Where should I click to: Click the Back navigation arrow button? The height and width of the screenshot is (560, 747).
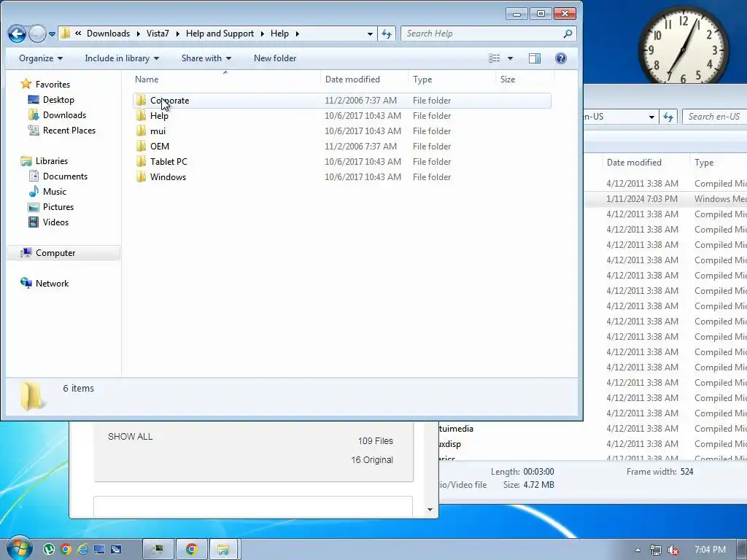(18, 34)
